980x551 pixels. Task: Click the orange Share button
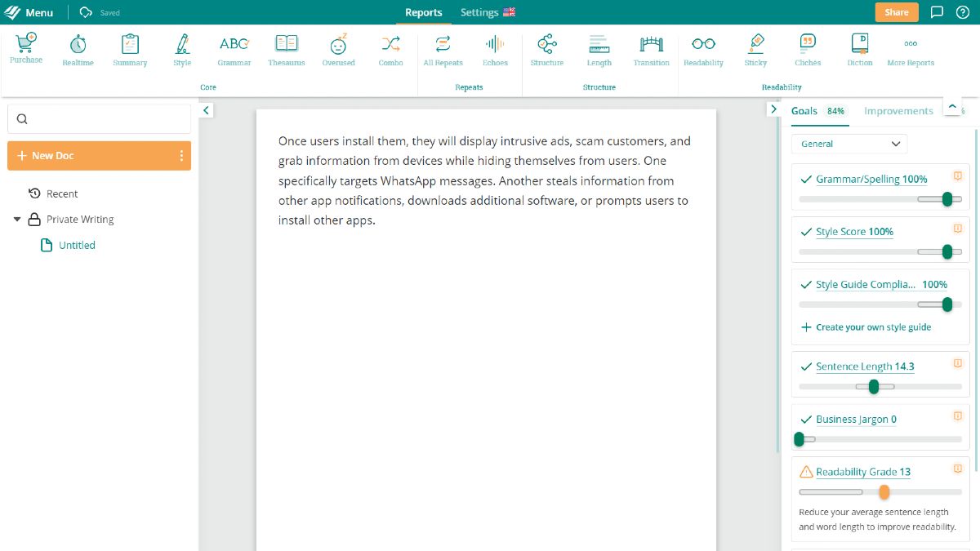tap(896, 12)
